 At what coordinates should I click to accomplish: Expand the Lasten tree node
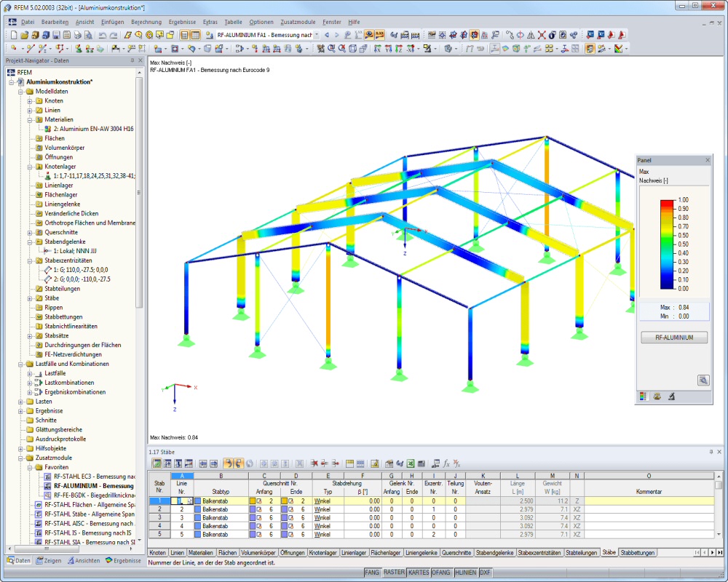(x=20, y=402)
